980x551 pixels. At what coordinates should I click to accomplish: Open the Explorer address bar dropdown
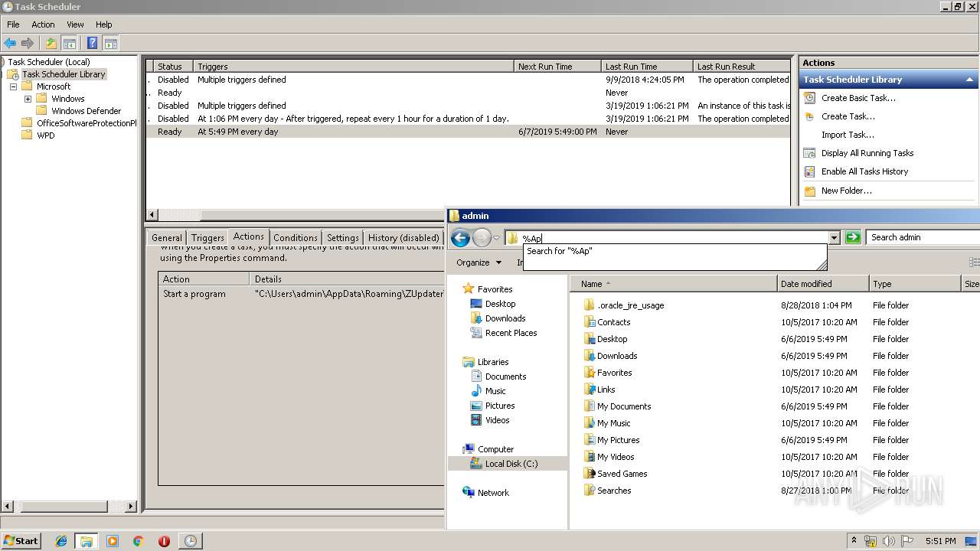pyautogui.click(x=834, y=238)
